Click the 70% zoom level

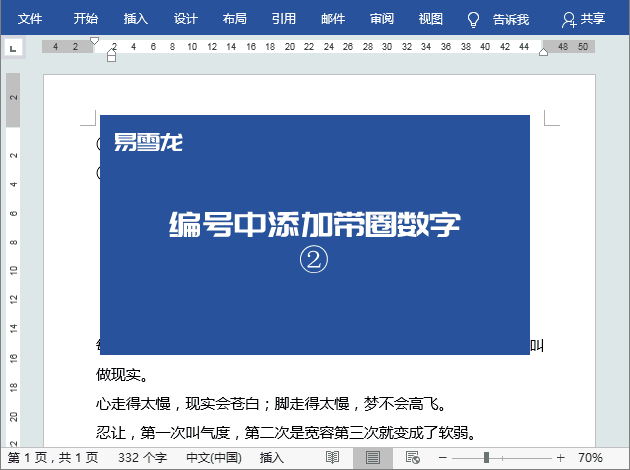[x=590, y=458]
